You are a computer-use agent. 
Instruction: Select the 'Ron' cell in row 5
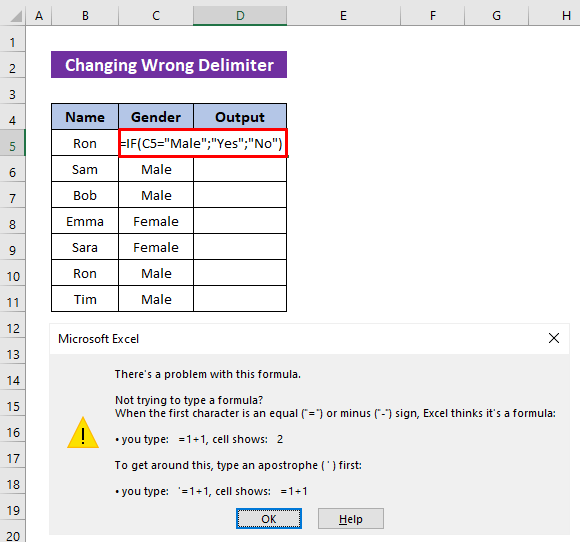(85, 143)
